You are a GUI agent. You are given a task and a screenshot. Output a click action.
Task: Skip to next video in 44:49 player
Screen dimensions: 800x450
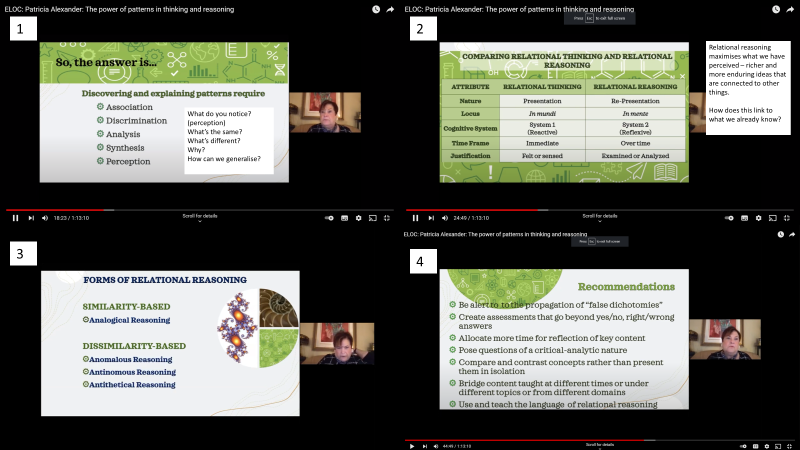[424, 446]
